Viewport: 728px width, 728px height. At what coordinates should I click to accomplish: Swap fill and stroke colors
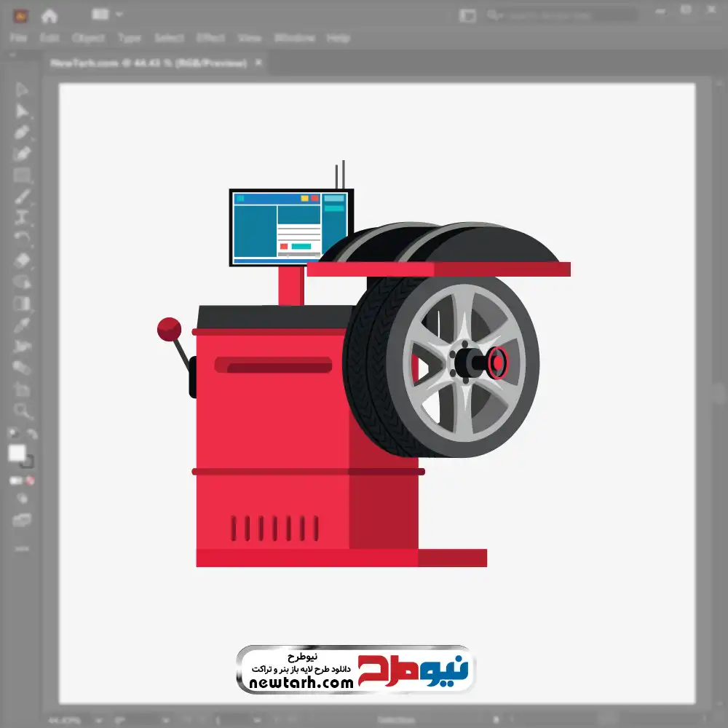31,435
